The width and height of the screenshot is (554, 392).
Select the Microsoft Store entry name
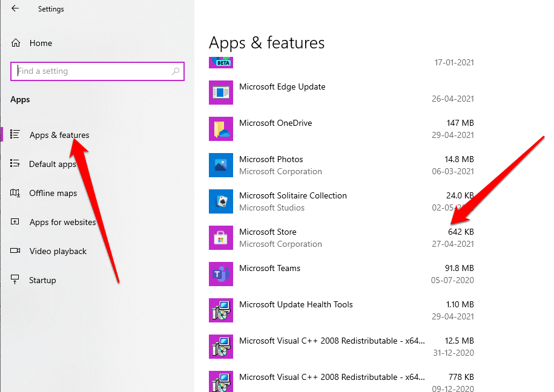tap(268, 232)
